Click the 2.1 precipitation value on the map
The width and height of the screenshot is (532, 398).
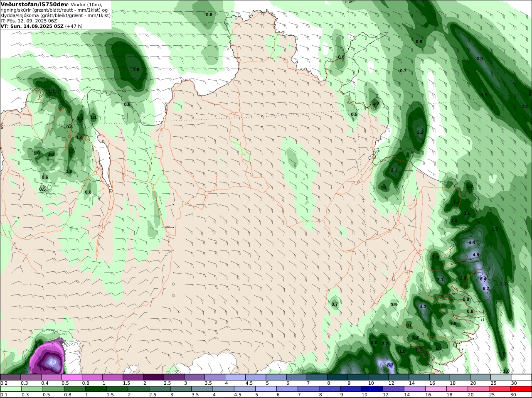click(394, 170)
